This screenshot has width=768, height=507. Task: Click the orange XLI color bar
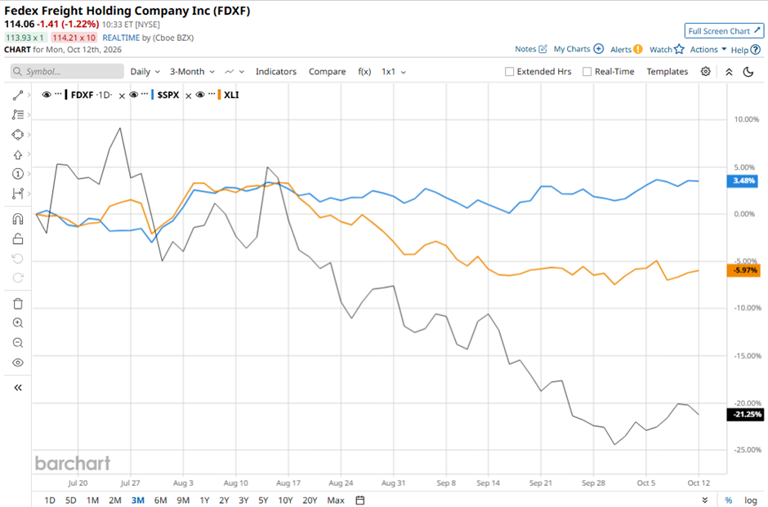pos(219,95)
